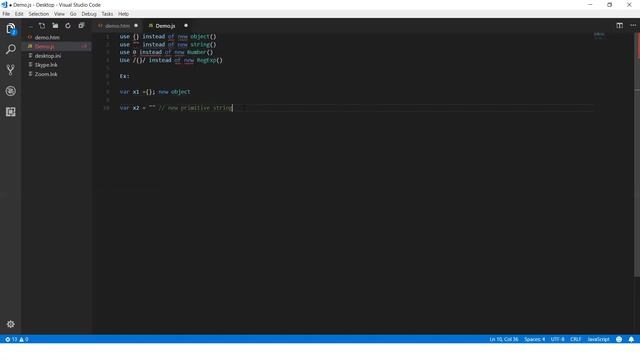Click the notifications bell in status bar
The height and width of the screenshot is (360, 640).
coord(631,339)
